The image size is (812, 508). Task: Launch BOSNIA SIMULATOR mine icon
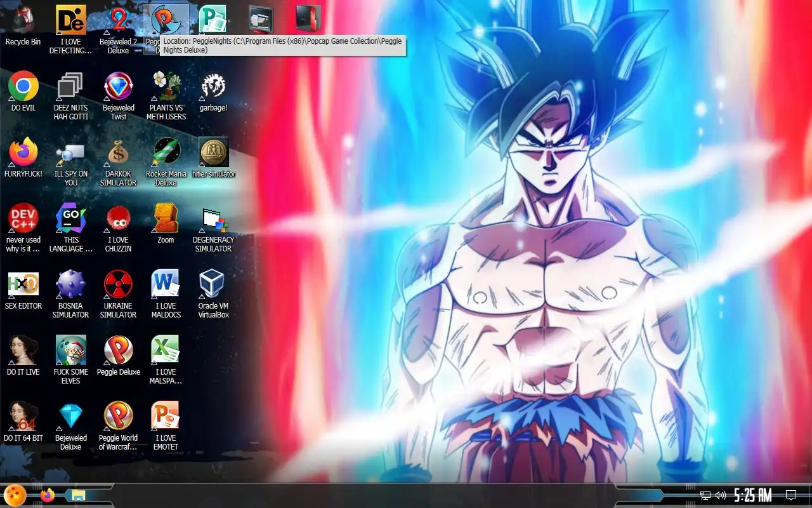[x=71, y=284]
